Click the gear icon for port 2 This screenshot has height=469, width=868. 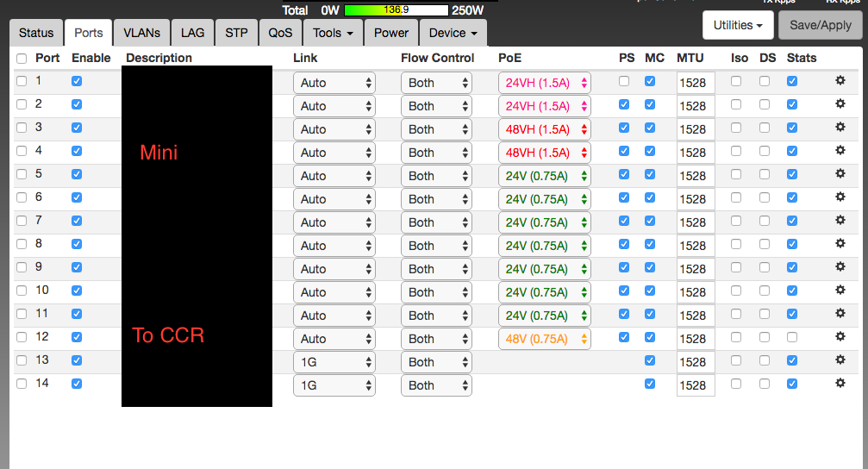pyautogui.click(x=840, y=104)
